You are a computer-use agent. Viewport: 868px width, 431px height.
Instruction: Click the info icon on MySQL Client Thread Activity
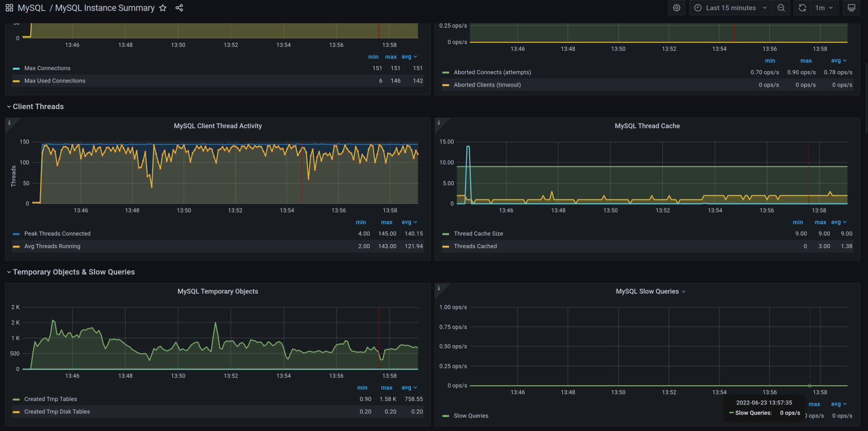click(x=8, y=121)
